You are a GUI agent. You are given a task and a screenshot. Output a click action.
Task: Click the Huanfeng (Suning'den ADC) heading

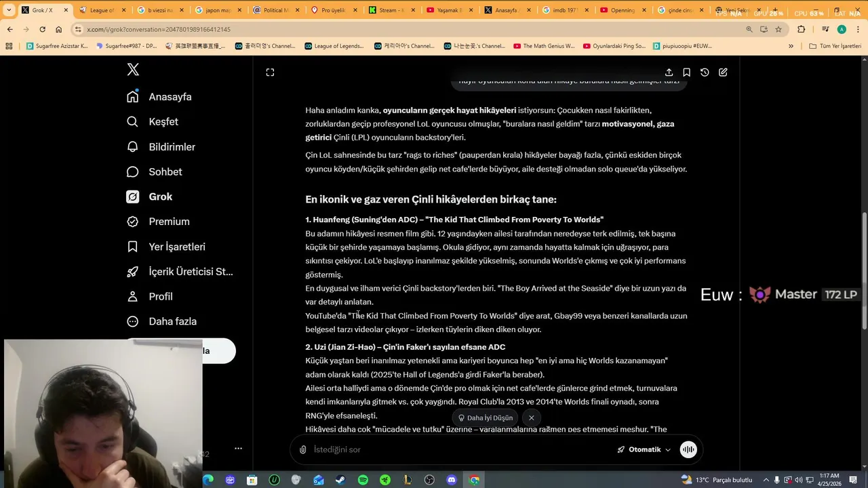click(454, 220)
